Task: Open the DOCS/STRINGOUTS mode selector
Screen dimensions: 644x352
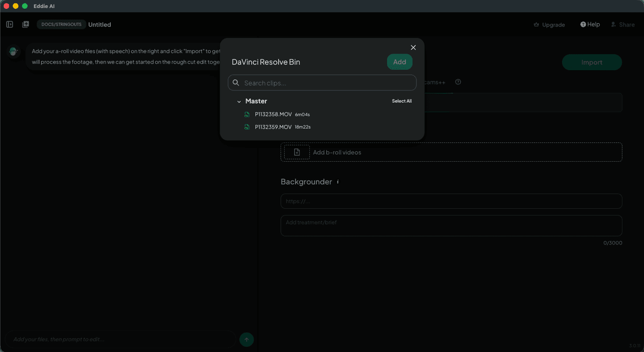Action: pyautogui.click(x=61, y=25)
